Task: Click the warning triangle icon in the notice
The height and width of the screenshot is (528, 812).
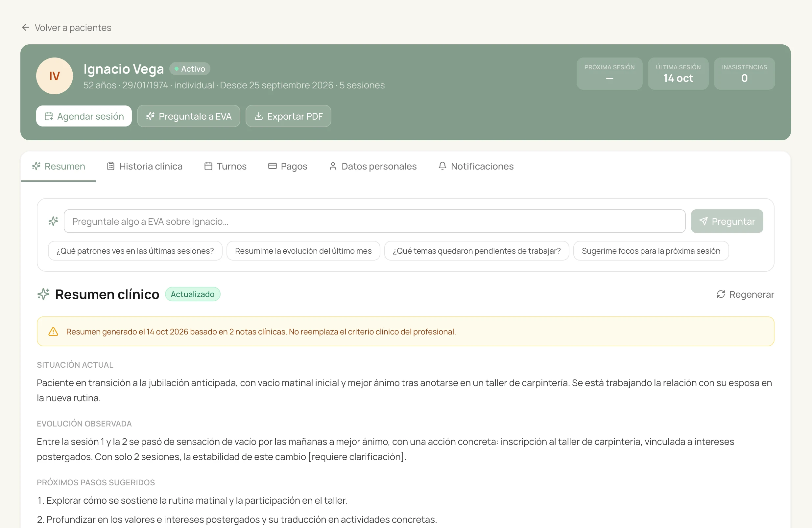Action: (53, 332)
